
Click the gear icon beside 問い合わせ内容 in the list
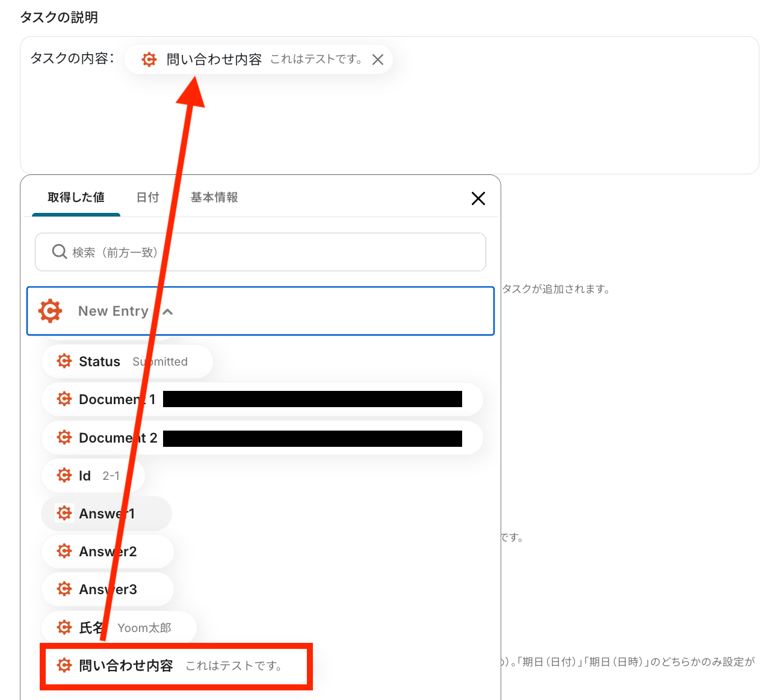[x=64, y=665]
